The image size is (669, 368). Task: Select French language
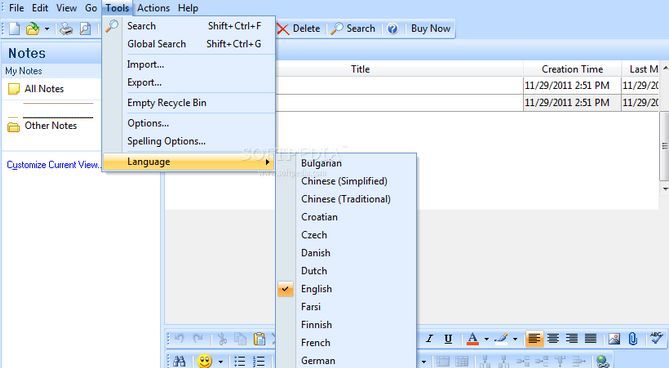point(346,342)
